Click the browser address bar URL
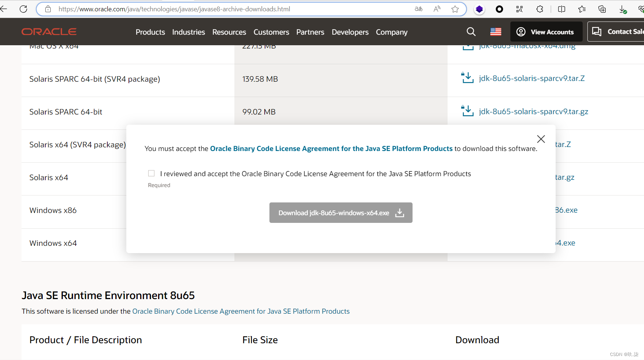644x360 pixels. (174, 9)
